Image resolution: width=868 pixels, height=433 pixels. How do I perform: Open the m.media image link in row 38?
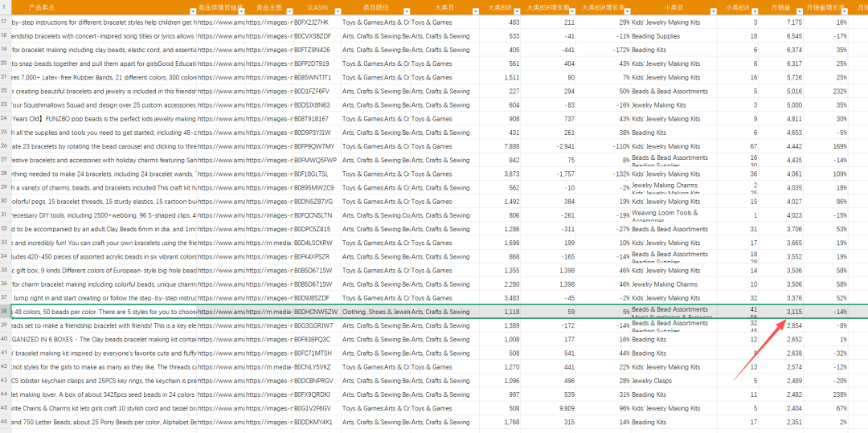coord(268,312)
